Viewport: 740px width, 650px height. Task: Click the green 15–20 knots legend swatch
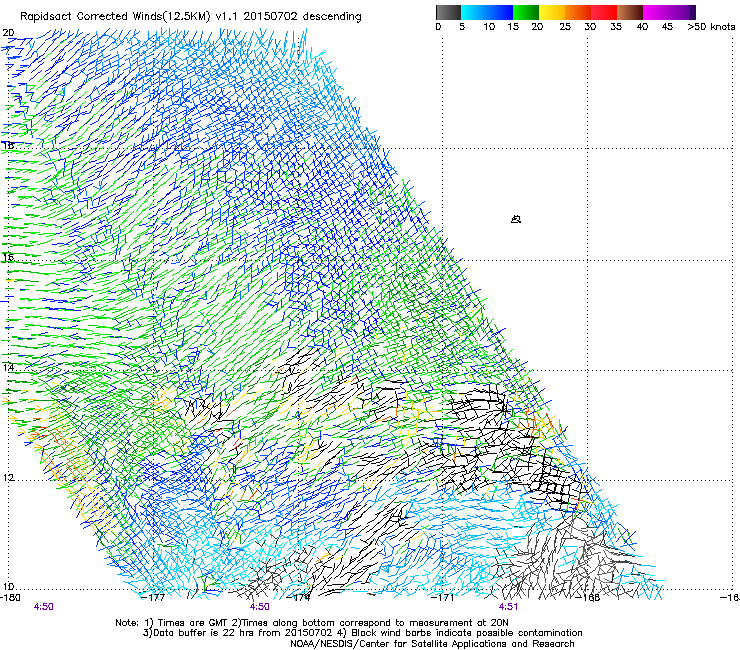click(x=526, y=12)
